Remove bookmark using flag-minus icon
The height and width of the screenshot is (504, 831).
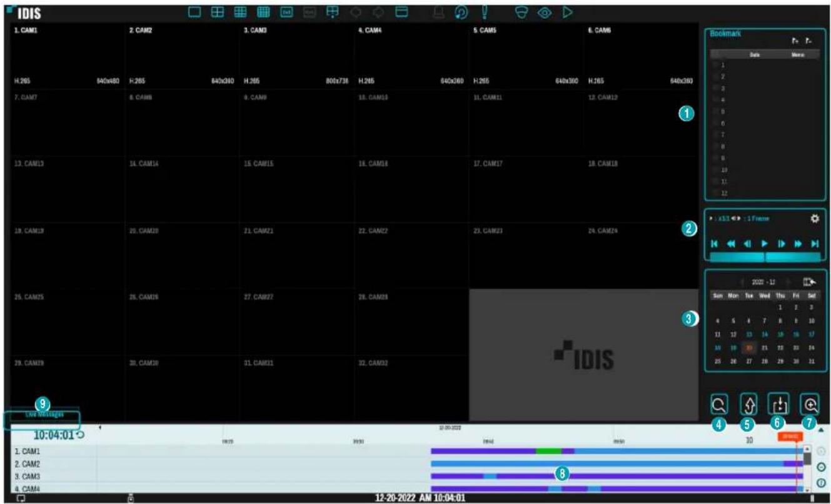coord(809,42)
